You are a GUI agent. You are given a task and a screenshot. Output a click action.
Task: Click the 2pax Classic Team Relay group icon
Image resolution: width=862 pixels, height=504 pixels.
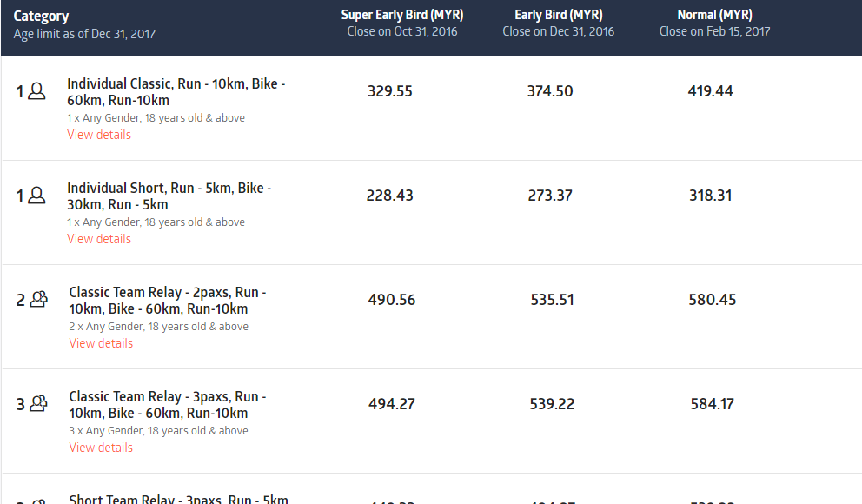coord(38,300)
